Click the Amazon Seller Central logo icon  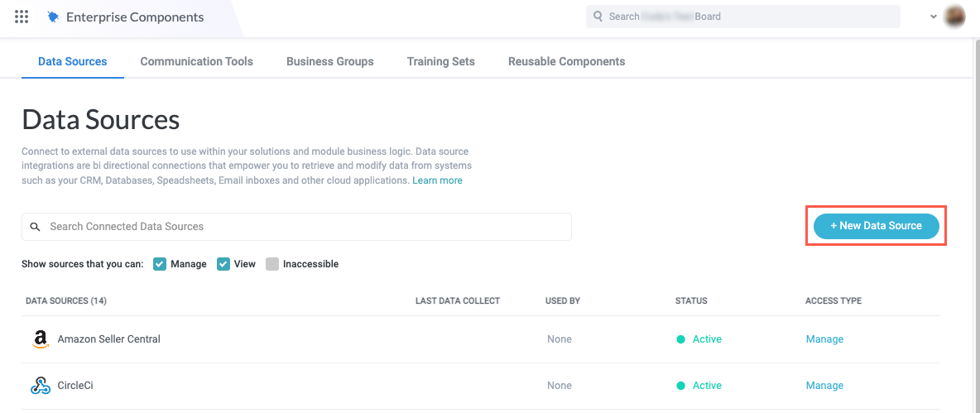[40, 339]
